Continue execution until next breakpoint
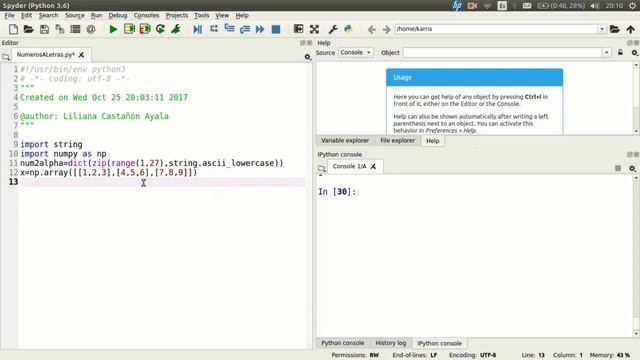This screenshot has width=640, height=360. (260, 29)
